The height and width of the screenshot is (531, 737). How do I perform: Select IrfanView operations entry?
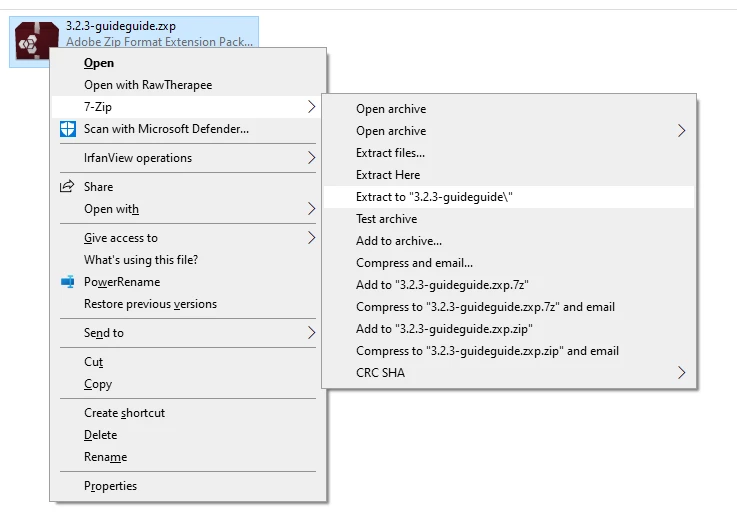click(188, 158)
